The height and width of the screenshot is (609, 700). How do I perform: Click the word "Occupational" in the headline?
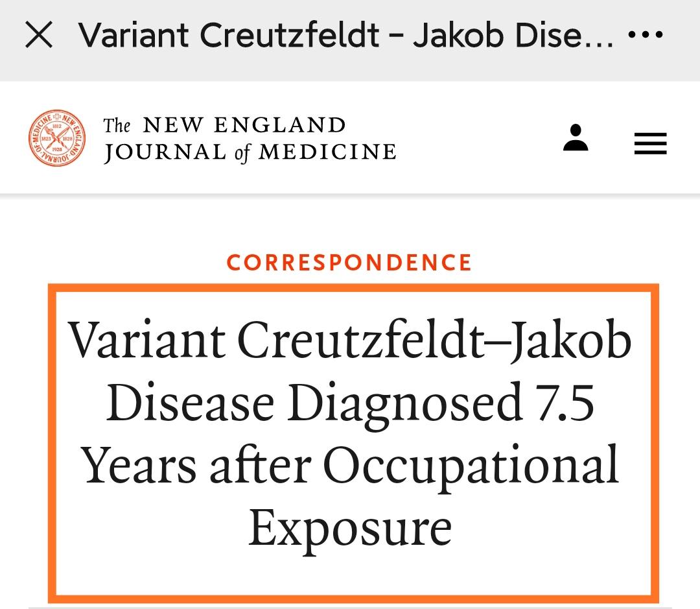(471, 465)
